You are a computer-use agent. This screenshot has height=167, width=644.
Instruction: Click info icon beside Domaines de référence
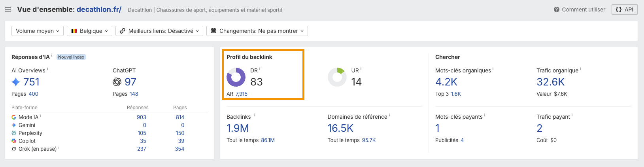(x=389, y=116)
